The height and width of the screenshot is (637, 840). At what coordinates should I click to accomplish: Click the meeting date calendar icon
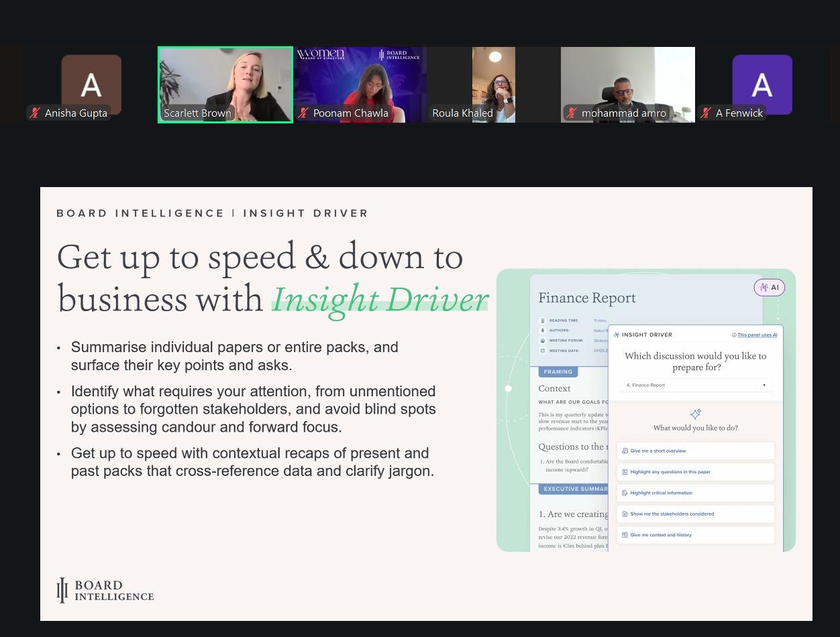(543, 351)
